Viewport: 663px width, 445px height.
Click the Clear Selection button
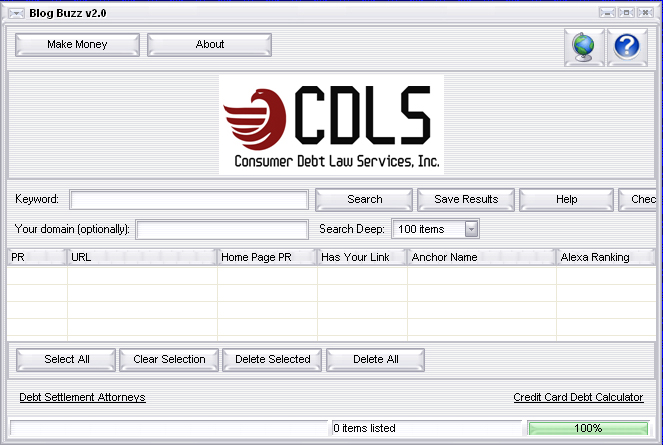pos(169,360)
